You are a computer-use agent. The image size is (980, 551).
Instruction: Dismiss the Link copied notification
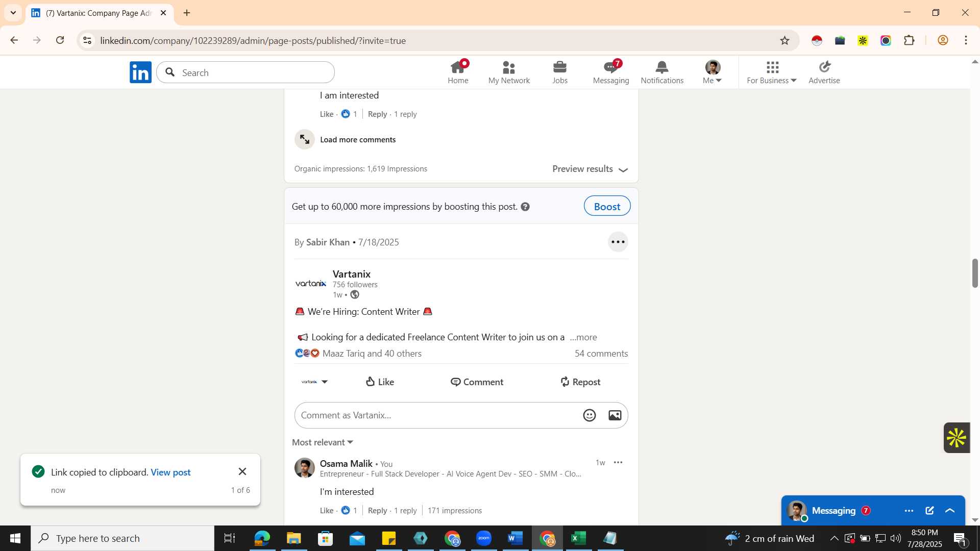pos(242,472)
